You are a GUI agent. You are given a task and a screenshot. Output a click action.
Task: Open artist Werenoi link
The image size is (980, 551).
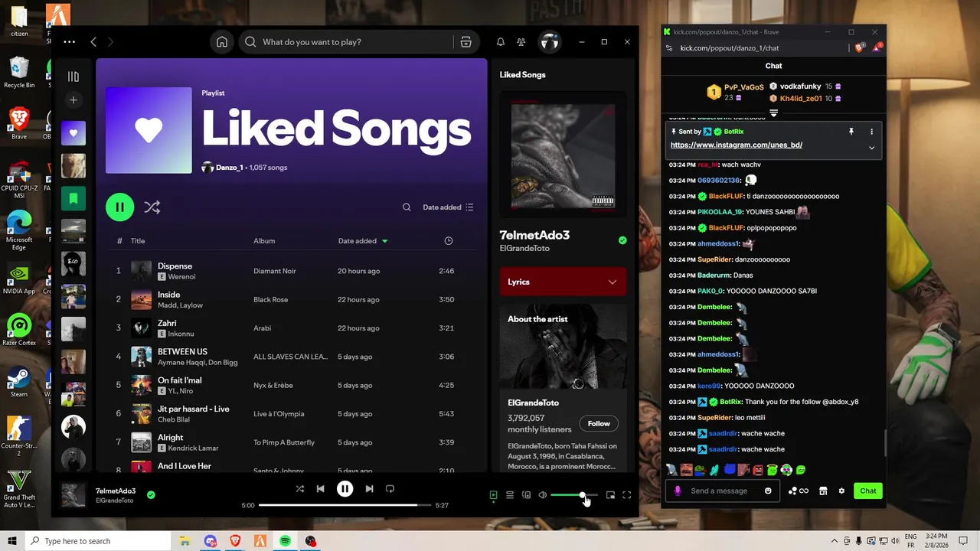pyautogui.click(x=181, y=276)
